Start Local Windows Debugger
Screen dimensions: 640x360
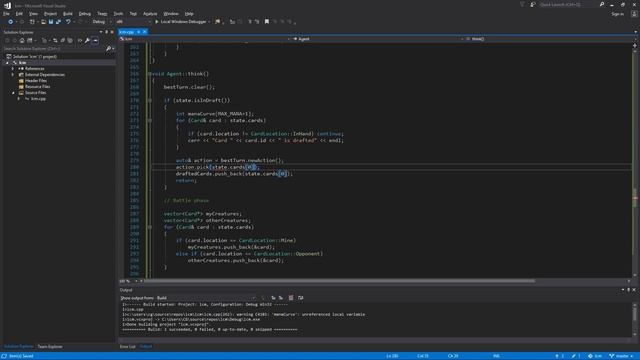point(181,22)
